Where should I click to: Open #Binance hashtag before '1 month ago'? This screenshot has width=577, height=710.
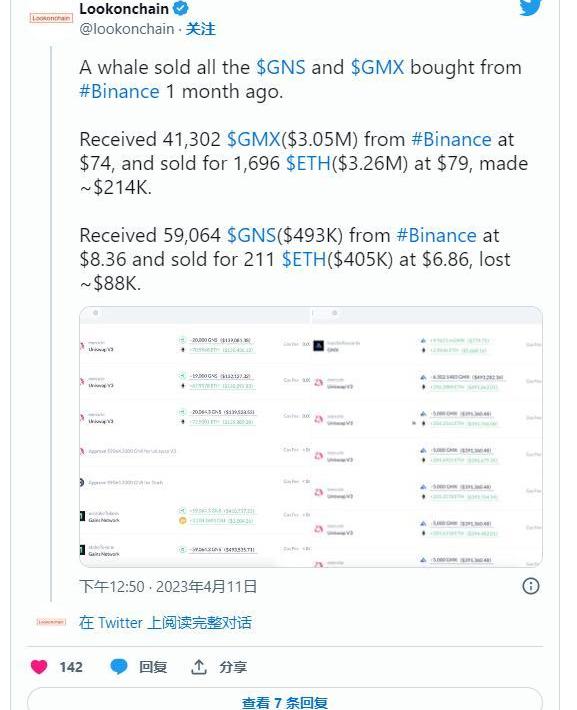click(120, 91)
